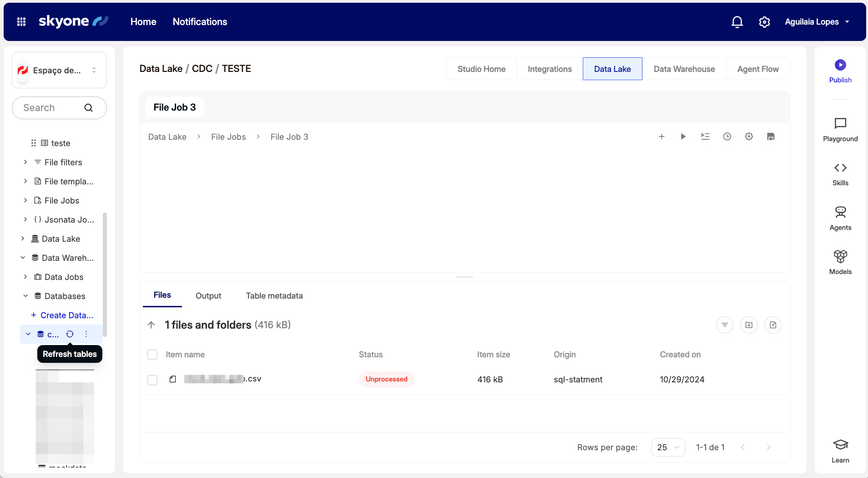Click the Publish play icon
The height and width of the screenshot is (478, 868).
[x=840, y=65]
